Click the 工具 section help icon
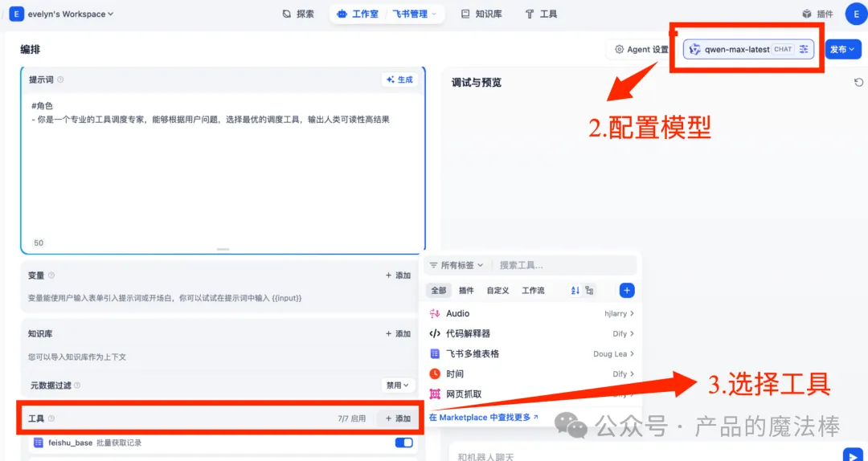Image resolution: width=868 pixels, height=461 pixels. (51, 419)
